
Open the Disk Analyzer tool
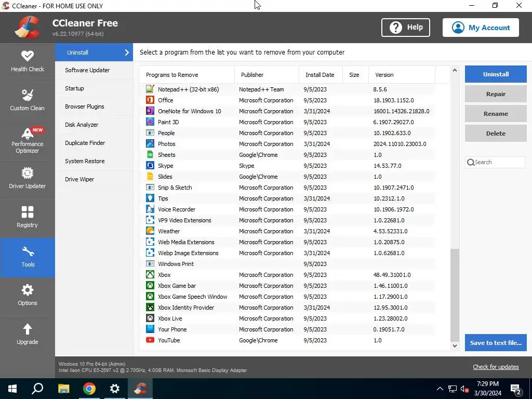(x=94, y=125)
